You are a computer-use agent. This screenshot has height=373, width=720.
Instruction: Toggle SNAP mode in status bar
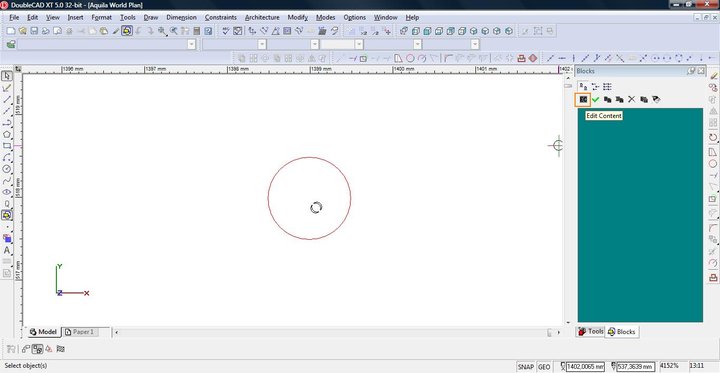526,367
